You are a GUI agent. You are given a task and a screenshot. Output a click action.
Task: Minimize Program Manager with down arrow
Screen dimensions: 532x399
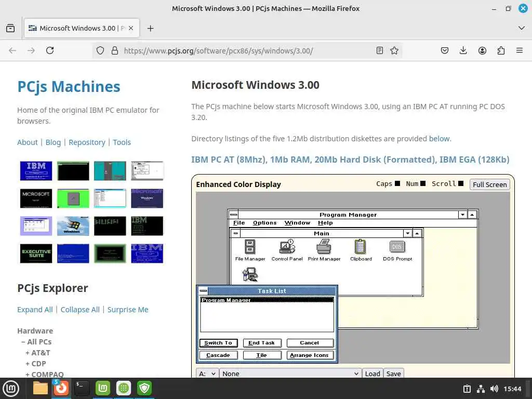[462, 215]
